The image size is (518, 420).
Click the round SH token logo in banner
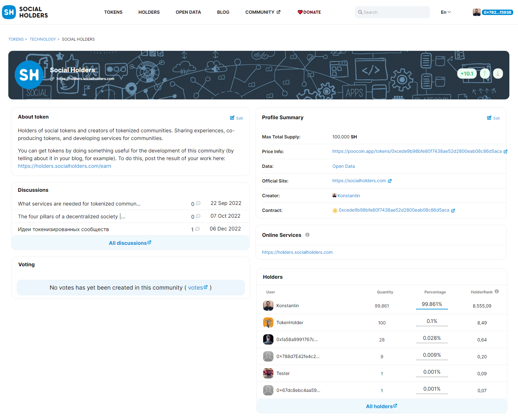click(29, 75)
